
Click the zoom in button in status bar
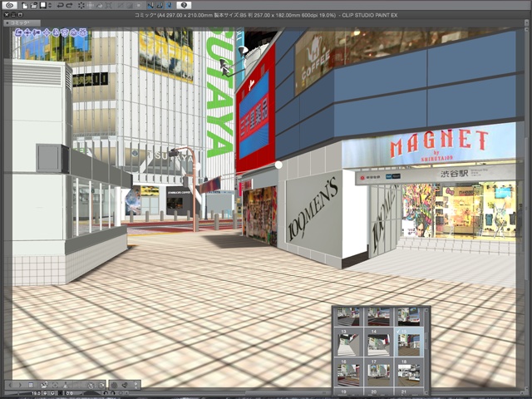pos(52,393)
